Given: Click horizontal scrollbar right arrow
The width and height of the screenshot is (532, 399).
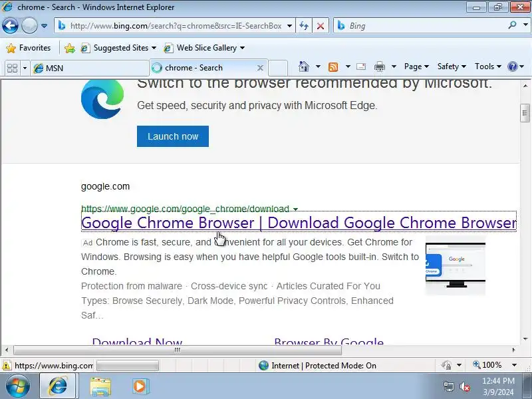Looking at the screenshot, I should point(513,350).
